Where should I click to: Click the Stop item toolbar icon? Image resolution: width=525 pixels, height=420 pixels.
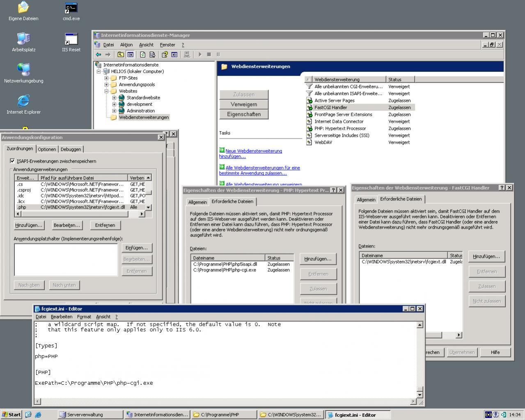pos(209,54)
